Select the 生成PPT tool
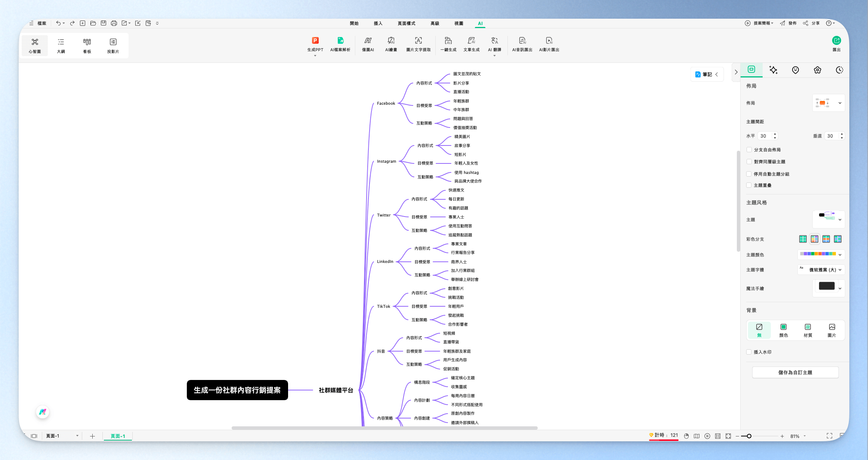This screenshot has width=868, height=460. pos(315,44)
